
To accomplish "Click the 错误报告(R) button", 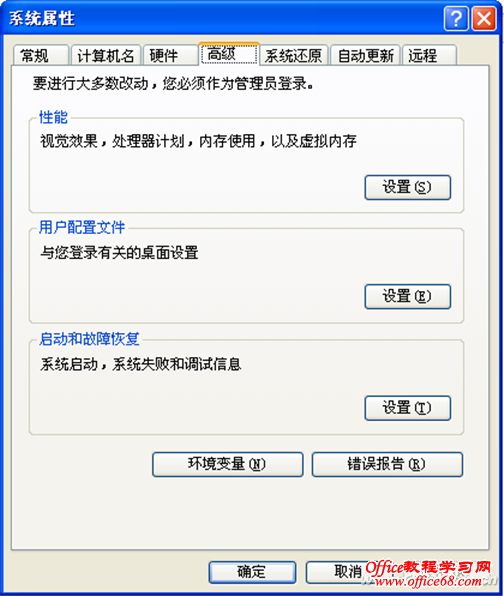I will click(x=387, y=464).
